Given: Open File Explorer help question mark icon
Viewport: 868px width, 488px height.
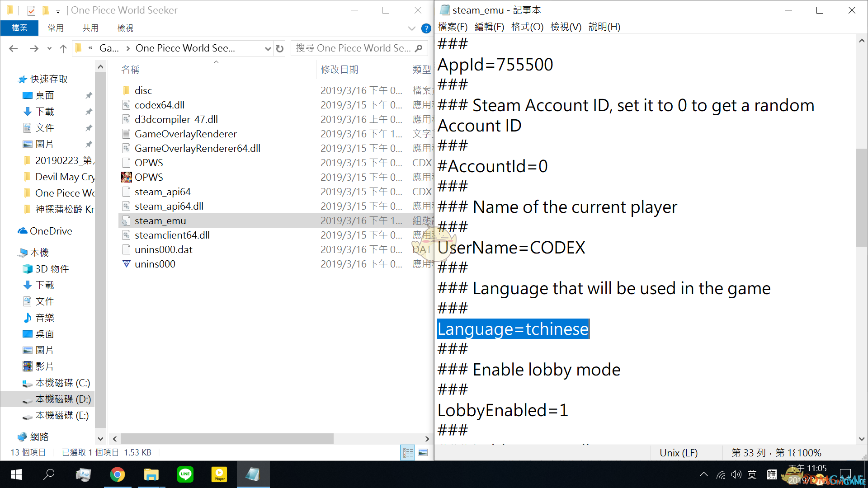Looking at the screenshot, I should click(426, 28).
